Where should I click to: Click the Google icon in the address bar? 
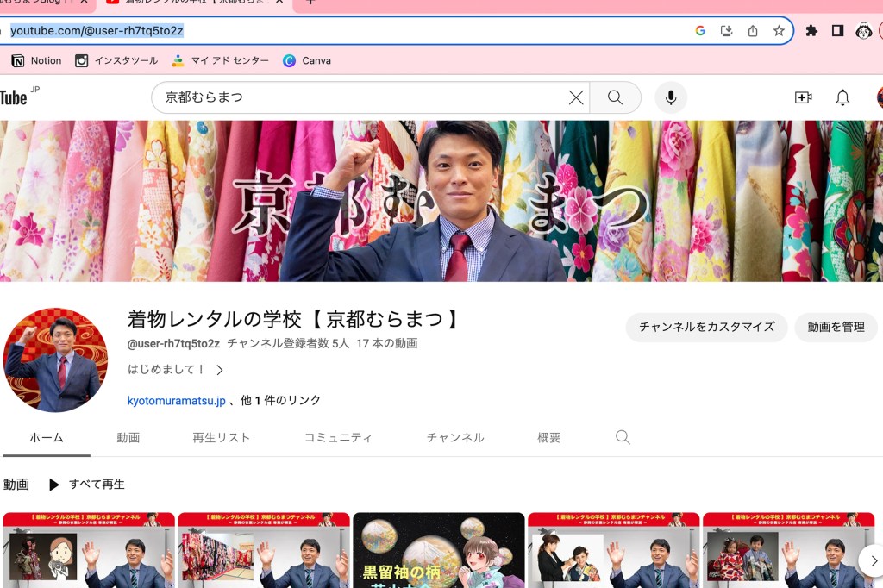pos(699,29)
